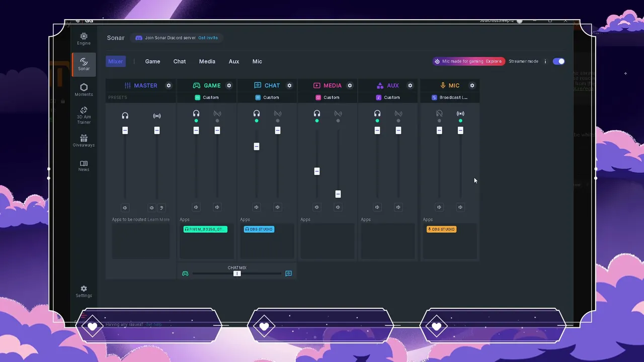Screen dimensions: 644x362
Task: Switch to the Mic tab
Action: coord(257,61)
